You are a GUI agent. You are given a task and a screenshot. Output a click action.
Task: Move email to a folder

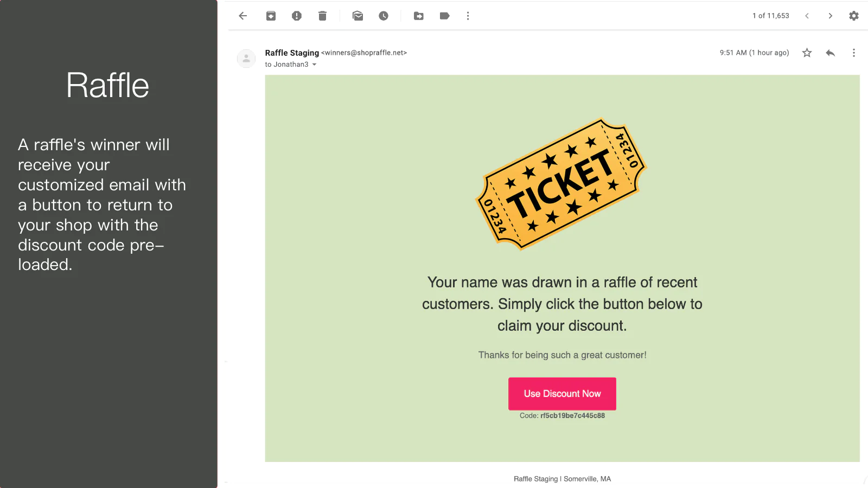(x=419, y=16)
